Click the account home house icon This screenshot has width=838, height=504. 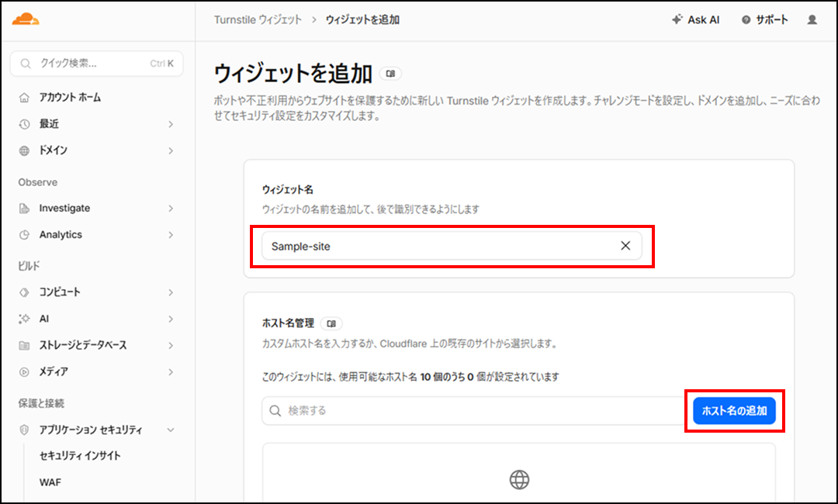[x=24, y=98]
